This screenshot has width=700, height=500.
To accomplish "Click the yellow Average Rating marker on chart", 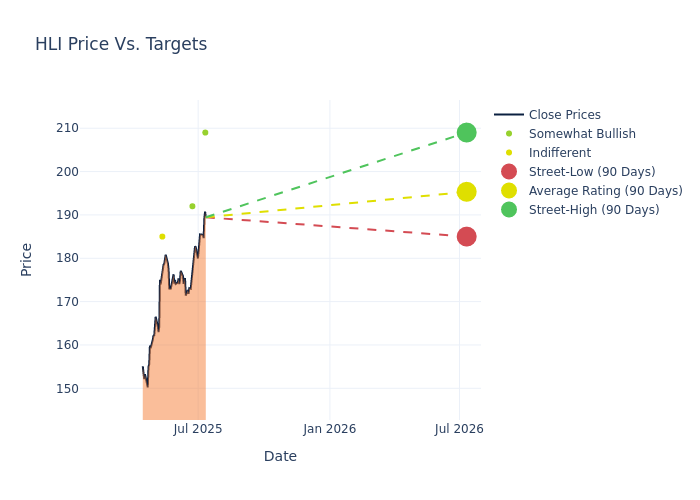I will (466, 192).
